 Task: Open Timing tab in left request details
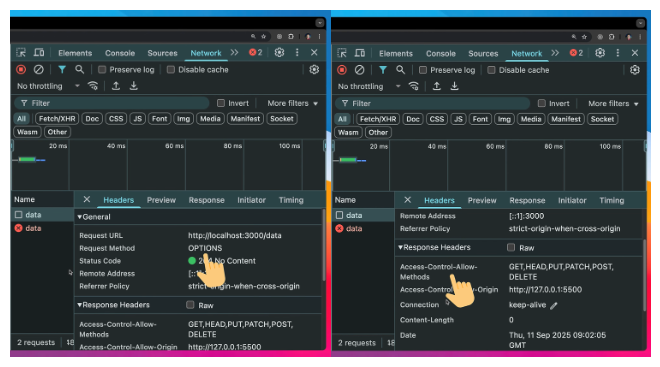(x=291, y=200)
